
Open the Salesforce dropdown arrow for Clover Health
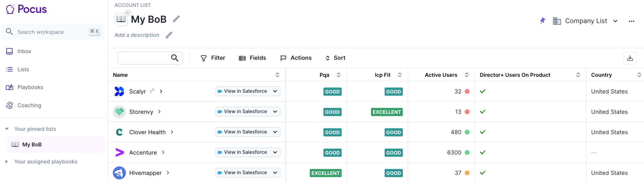pyautogui.click(x=275, y=132)
